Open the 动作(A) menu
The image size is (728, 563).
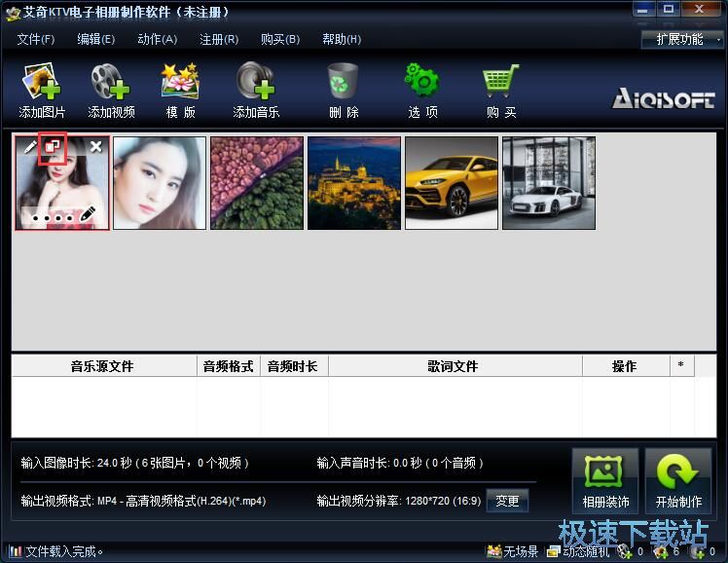click(x=158, y=39)
